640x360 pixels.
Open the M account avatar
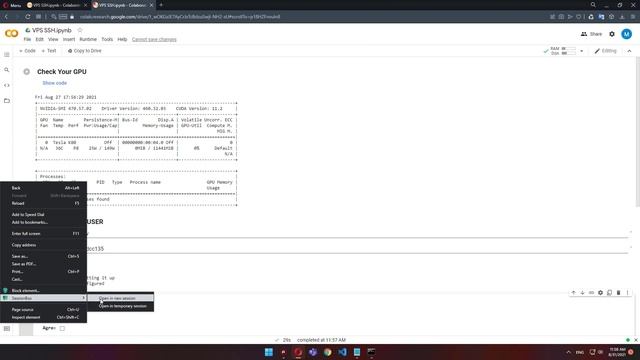(x=627, y=34)
